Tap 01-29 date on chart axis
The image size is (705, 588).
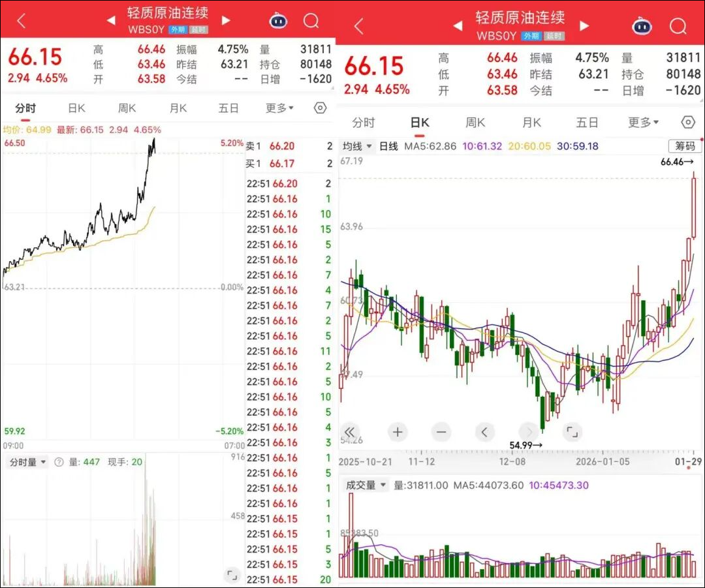(688, 461)
